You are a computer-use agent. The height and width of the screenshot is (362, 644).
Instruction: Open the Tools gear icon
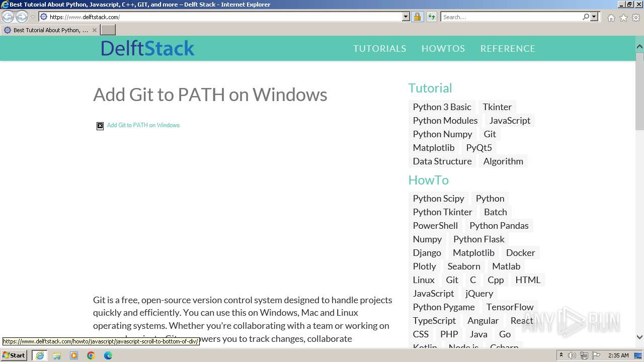[636, 18]
